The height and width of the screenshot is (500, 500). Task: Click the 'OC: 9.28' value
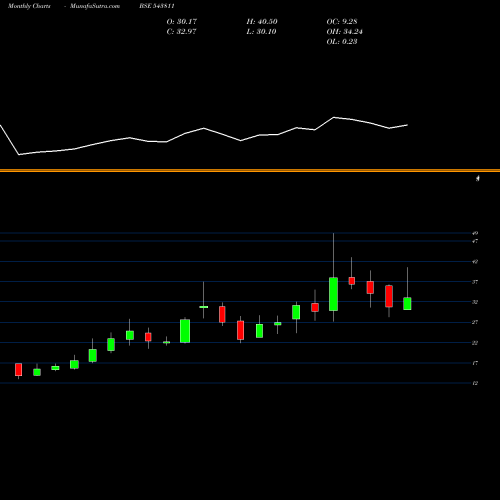coord(342,21)
